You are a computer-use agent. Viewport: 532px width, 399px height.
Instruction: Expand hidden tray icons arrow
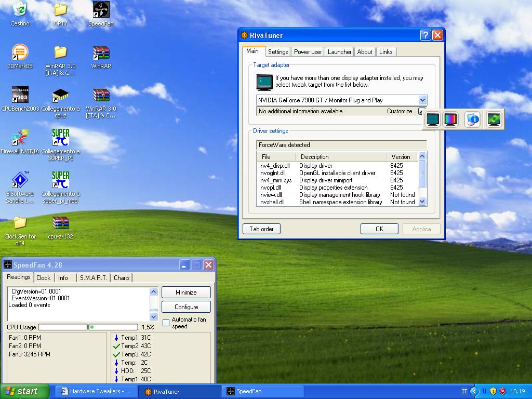coord(474,391)
